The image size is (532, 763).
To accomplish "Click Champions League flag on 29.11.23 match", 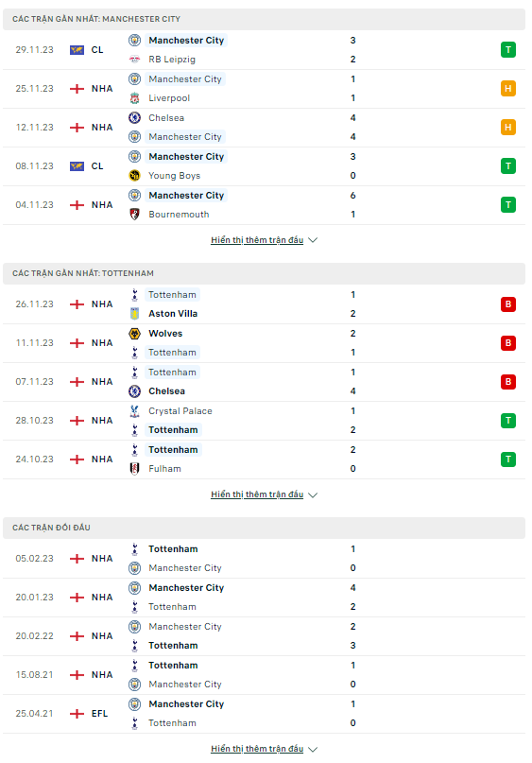I will click(x=77, y=50).
